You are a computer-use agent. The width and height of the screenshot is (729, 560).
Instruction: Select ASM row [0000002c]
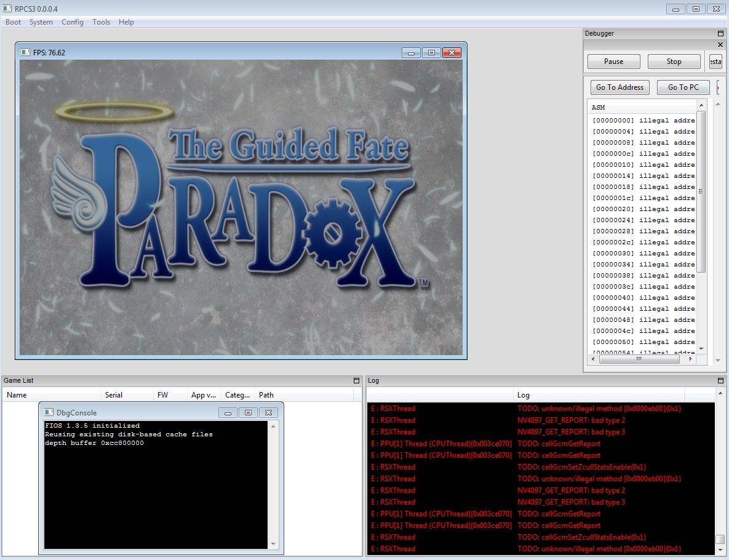[x=643, y=242]
